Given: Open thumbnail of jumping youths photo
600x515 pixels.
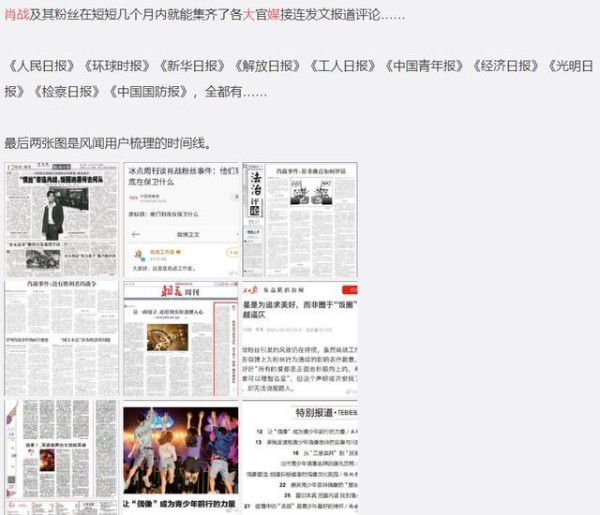Looking at the screenshot, I should (181, 457).
